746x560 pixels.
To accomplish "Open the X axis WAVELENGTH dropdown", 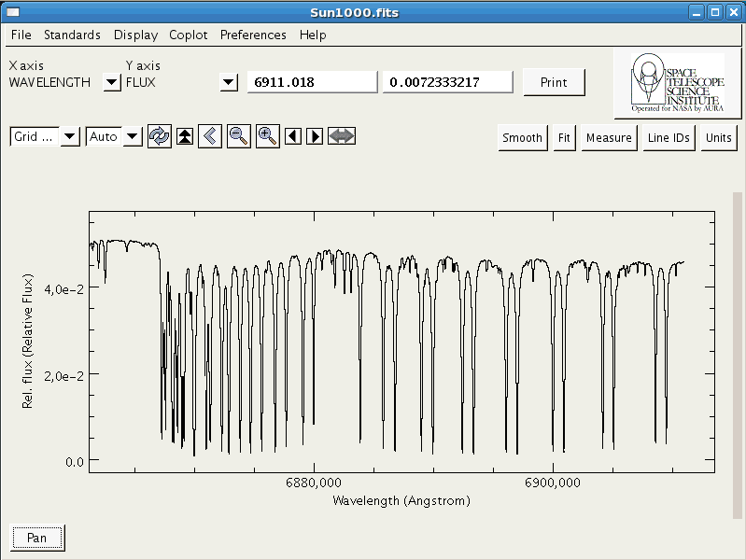I will [x=111, y=82].
